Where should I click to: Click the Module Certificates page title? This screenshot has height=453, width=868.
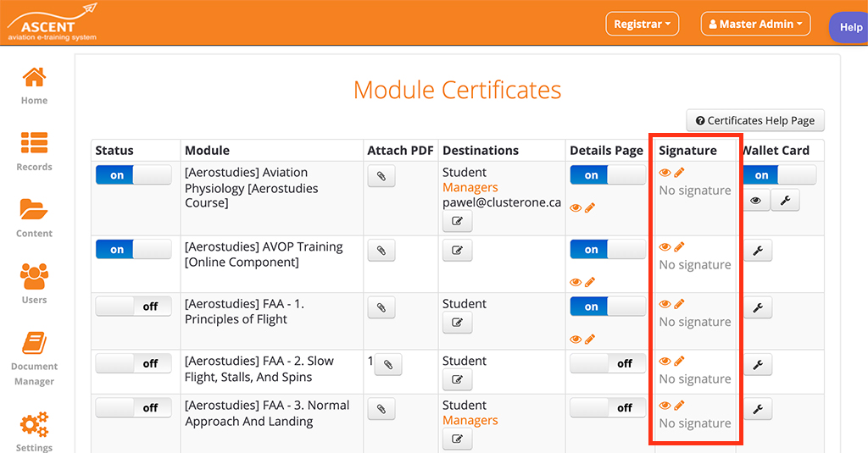click(457, 90)
